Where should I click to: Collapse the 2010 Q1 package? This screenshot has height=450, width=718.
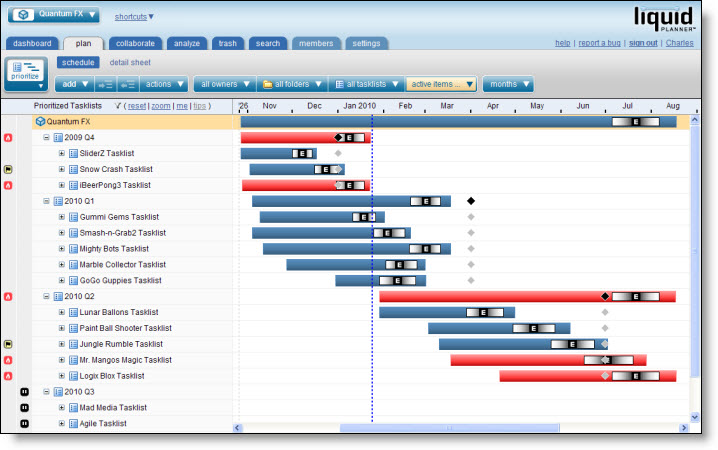(x=46, y=201)
